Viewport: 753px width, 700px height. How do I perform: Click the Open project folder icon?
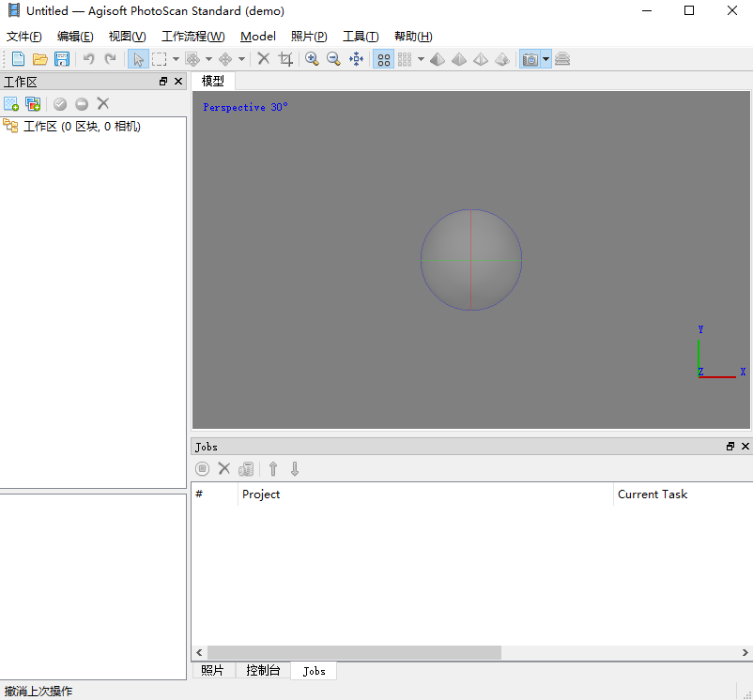[39, 59]
